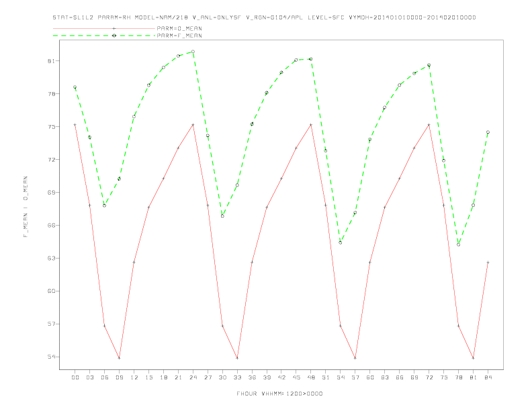Click the 12 label on the horizontal axis
The image size is (532, 411).
(x=134, y=377)
